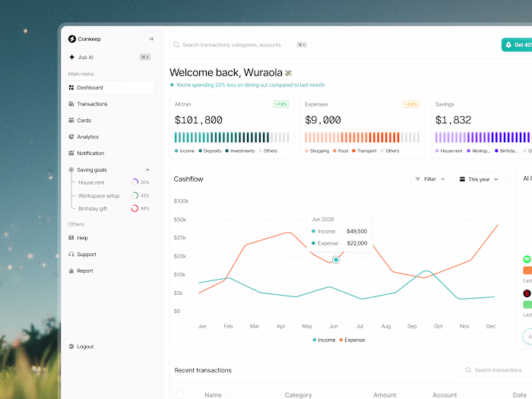Collapse the sidebar with the arrow icon

click(x=151, y=39)
